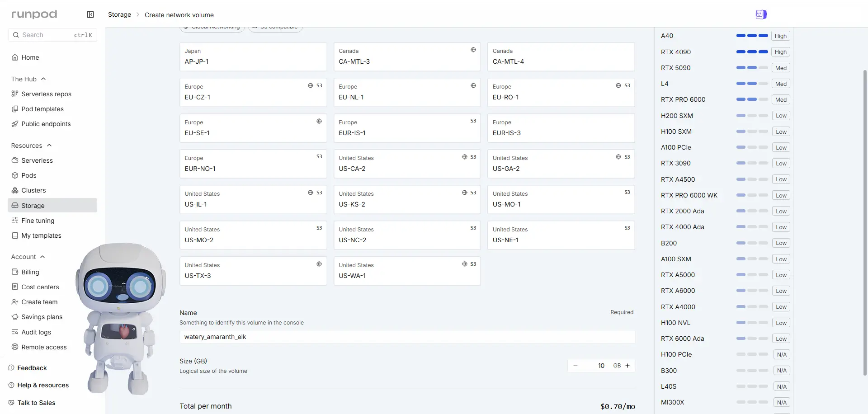Select the EU-CZ-1 datacenter card

coord(253,92)
